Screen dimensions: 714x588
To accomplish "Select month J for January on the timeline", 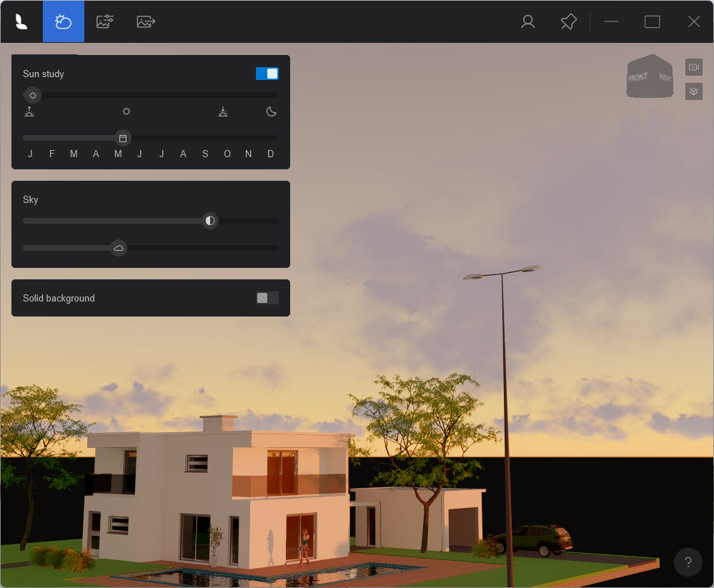I will 30,154.
